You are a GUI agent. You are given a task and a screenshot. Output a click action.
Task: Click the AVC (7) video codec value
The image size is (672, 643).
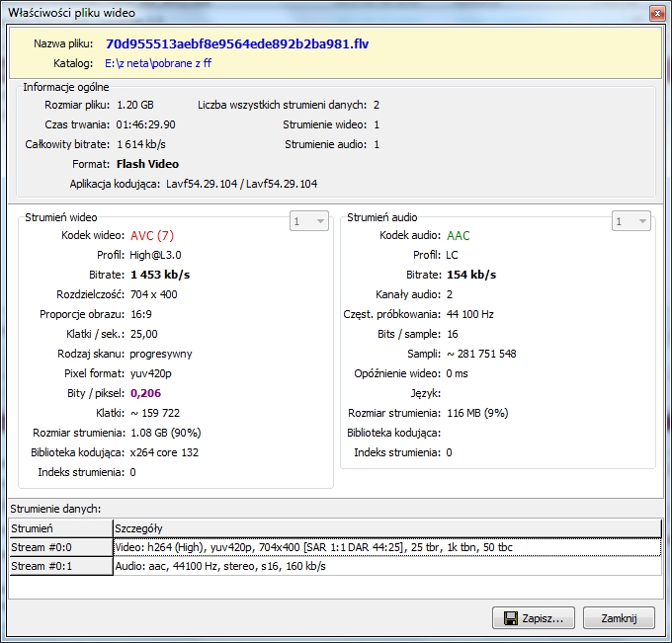tap(152, 236)
